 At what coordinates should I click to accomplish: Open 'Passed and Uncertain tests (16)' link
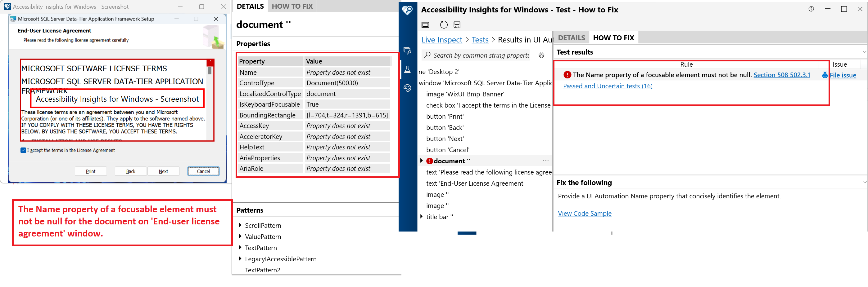pyautogui.click(x=608, y=86)
